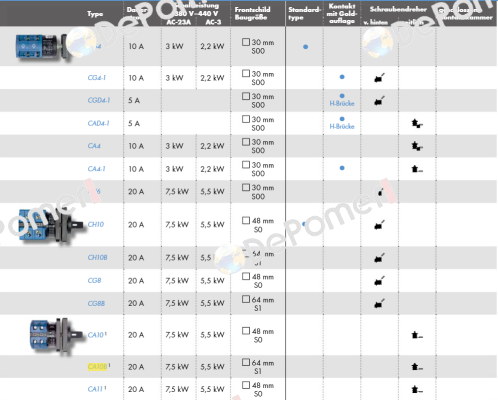Viewport: 498px width, 400px height.
Task: Click the side screwdriver icon in CAD4-1 row
Action: click(x=417, y=123)
